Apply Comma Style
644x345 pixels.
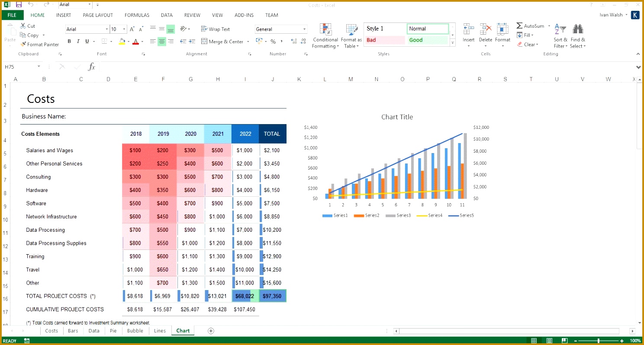pos(282,42)
